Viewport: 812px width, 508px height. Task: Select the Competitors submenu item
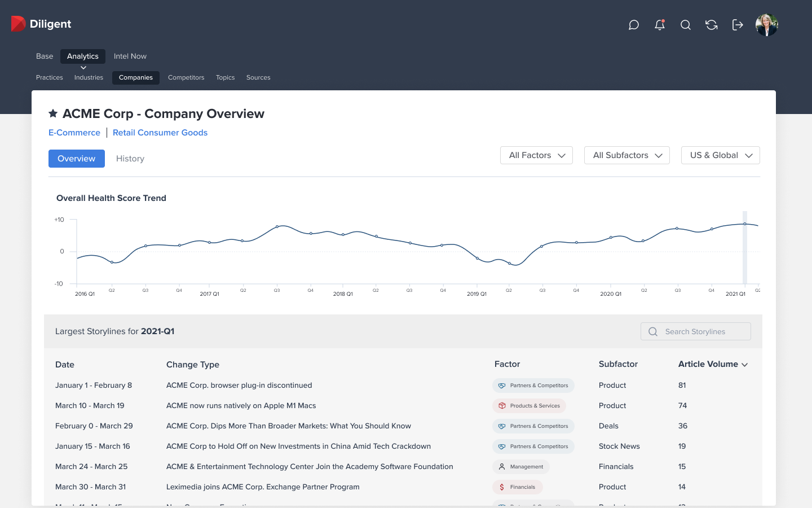point(186,77)
